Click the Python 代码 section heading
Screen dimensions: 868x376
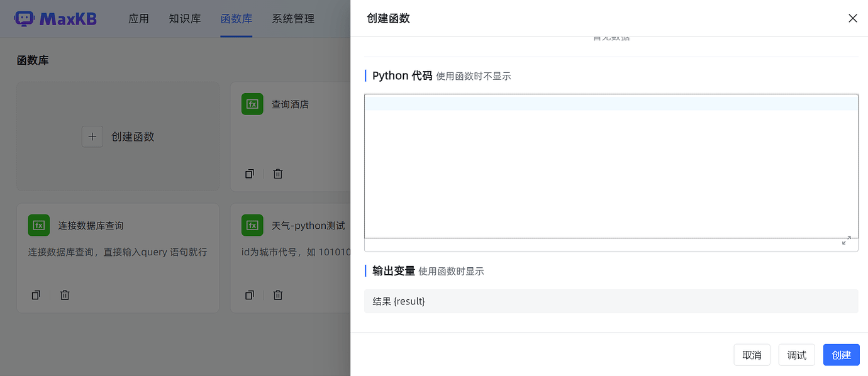403,75
